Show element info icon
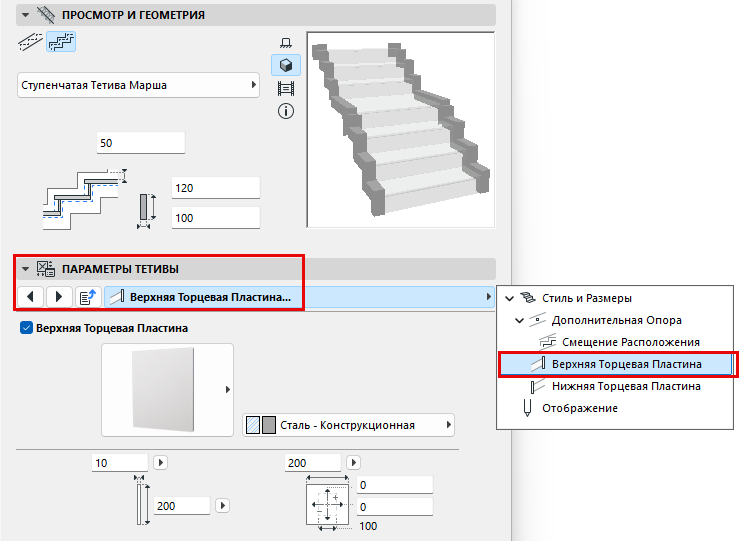Viewport: 739px width, 541px height. [x=286, y=111]
